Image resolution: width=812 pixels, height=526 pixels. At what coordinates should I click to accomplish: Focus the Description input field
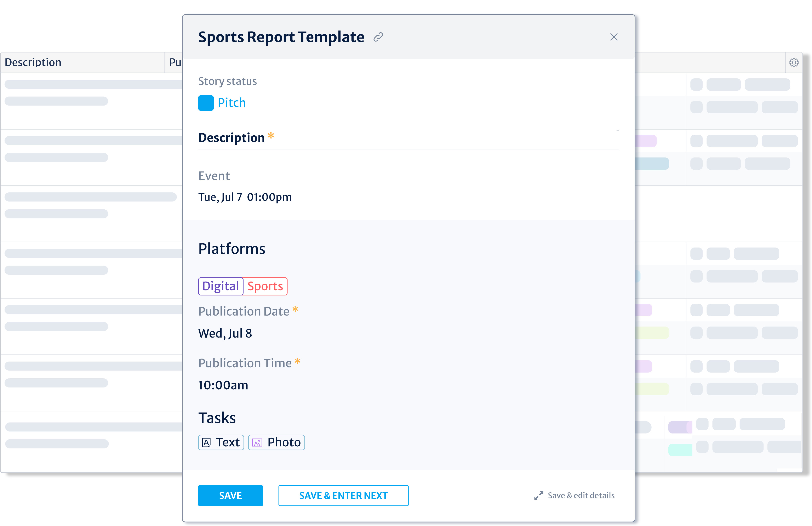click(x=408, y=138)
